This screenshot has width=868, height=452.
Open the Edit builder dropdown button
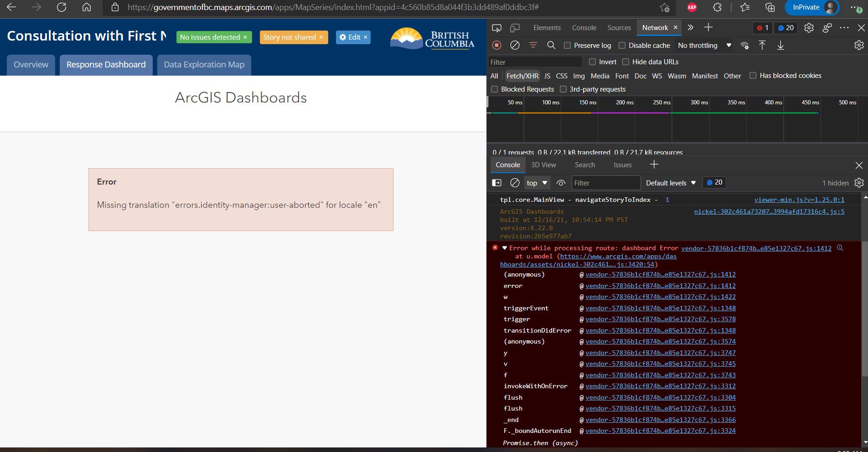[x=353, y=37]
